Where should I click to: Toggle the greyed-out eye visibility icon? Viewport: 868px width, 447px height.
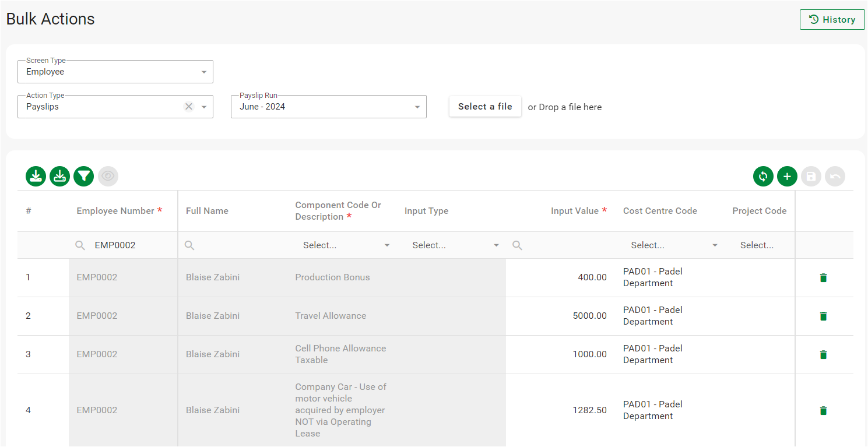coord(108,176)
